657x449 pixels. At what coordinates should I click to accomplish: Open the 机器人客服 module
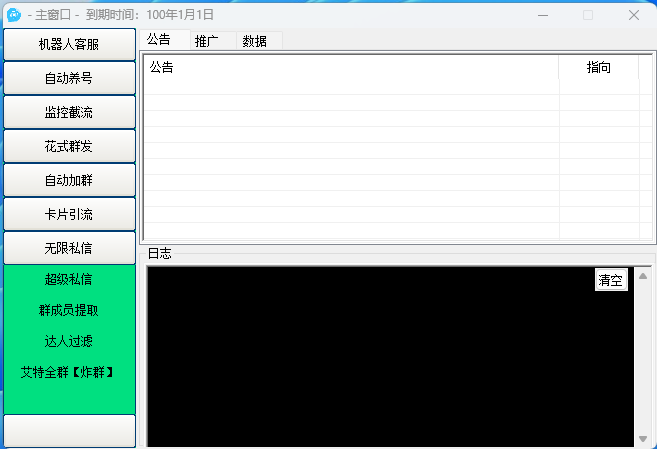(69, 44)
